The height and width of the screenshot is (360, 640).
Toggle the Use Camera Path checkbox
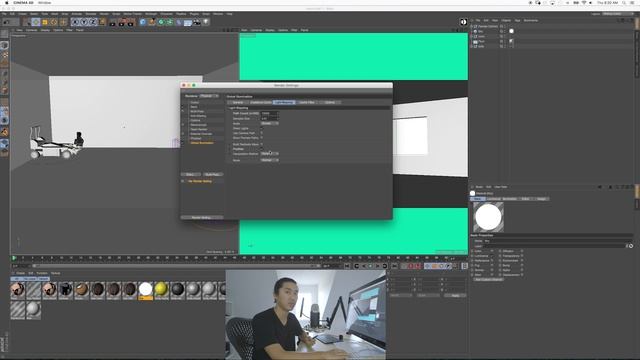262,133
